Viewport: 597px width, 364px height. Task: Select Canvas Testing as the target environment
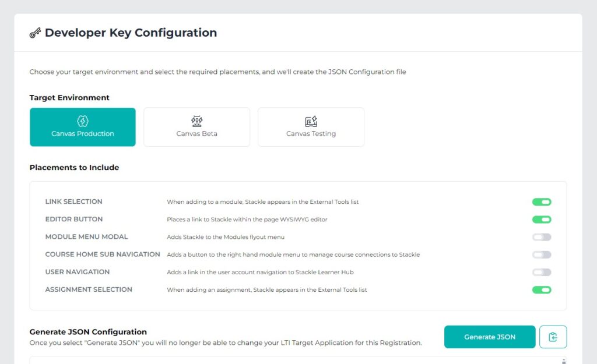(311, 127)
